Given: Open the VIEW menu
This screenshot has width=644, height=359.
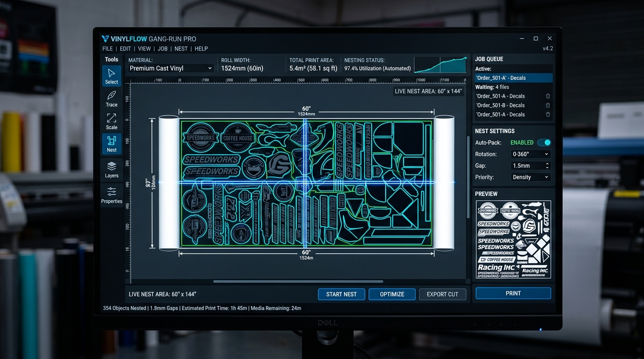Looking at the screenshot, I should point(144,49).
